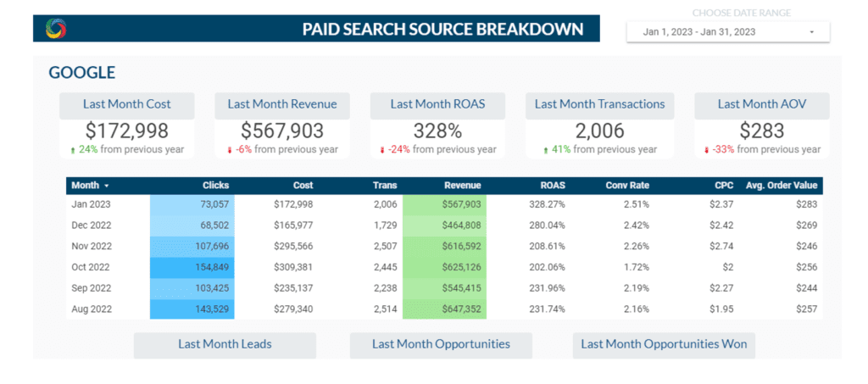This screenshot has height=384, width=868.
Task: Sort table by ROAS column header
Action: pyautogui.click(x=553, y=186)
